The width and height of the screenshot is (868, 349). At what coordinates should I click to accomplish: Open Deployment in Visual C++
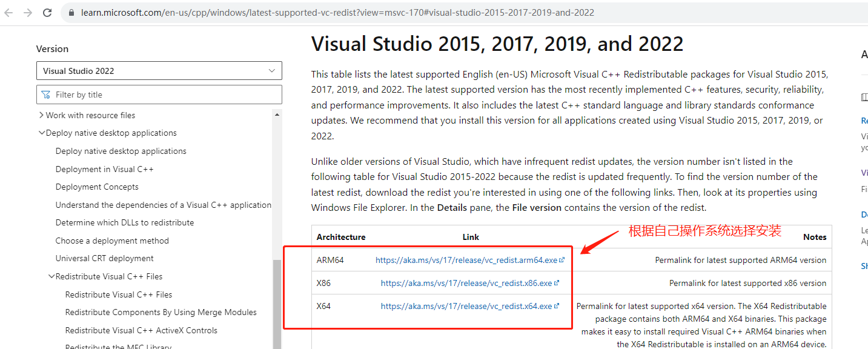(105, 169)
